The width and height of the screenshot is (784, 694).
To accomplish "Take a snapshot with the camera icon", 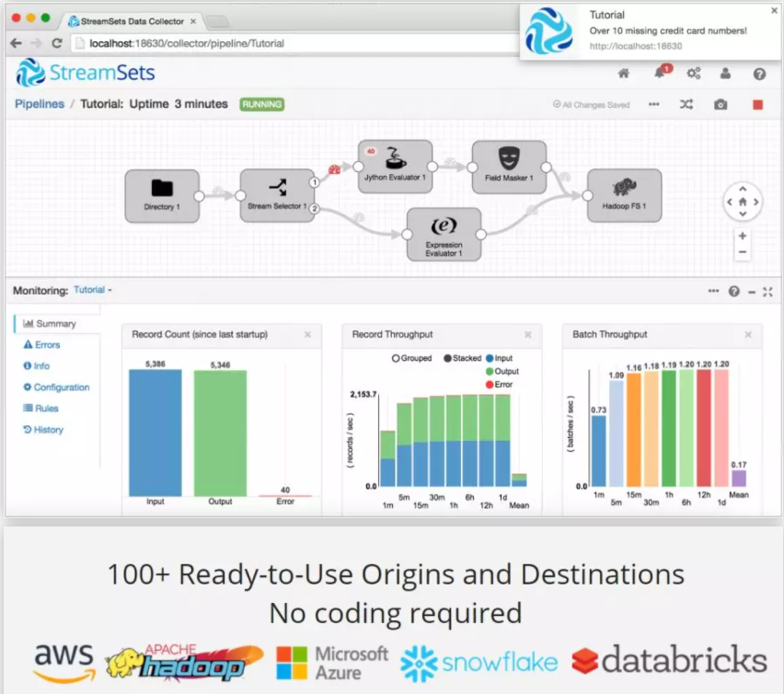I will click(x=721, y=105).
